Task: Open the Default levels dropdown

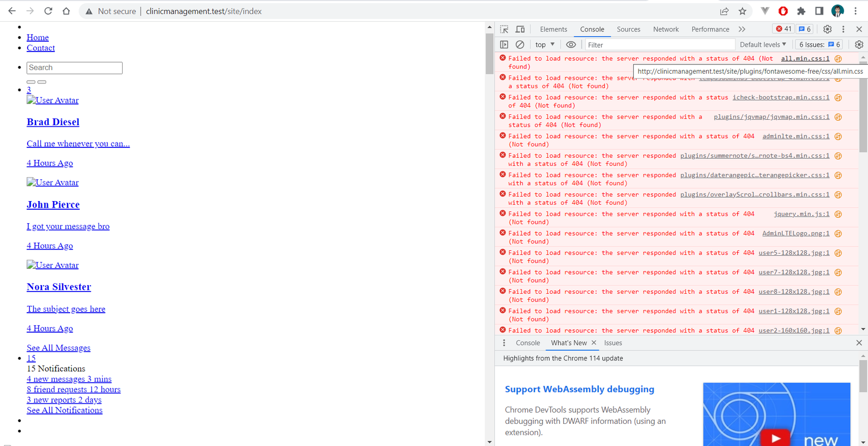Action: [x=763, y=44]
